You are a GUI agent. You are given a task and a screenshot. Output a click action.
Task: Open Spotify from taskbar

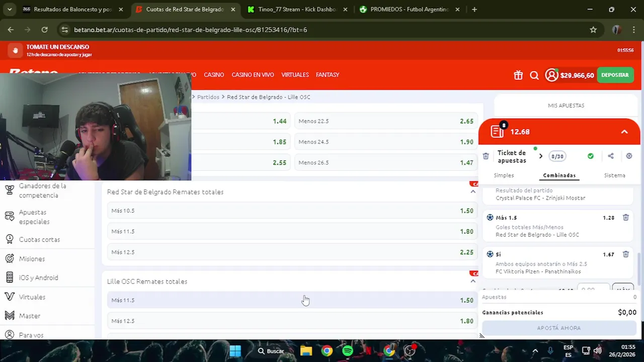(347, 351)
